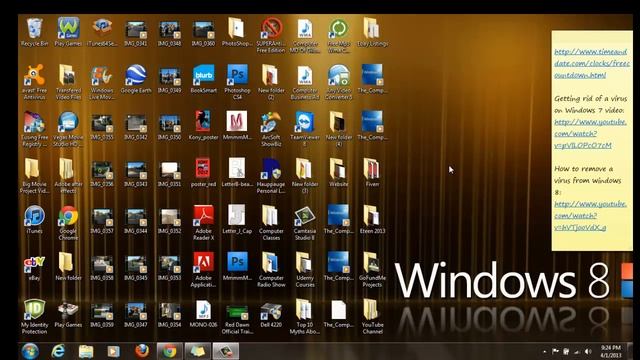
Task: Open eBay desktop shortcut
Action: (34, 267)
